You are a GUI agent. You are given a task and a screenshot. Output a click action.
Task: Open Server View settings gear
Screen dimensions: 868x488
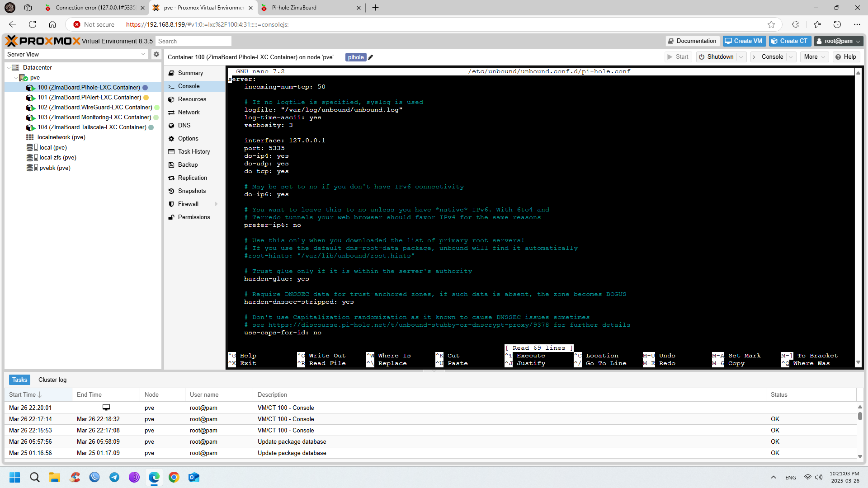click(x=156, y=54)
